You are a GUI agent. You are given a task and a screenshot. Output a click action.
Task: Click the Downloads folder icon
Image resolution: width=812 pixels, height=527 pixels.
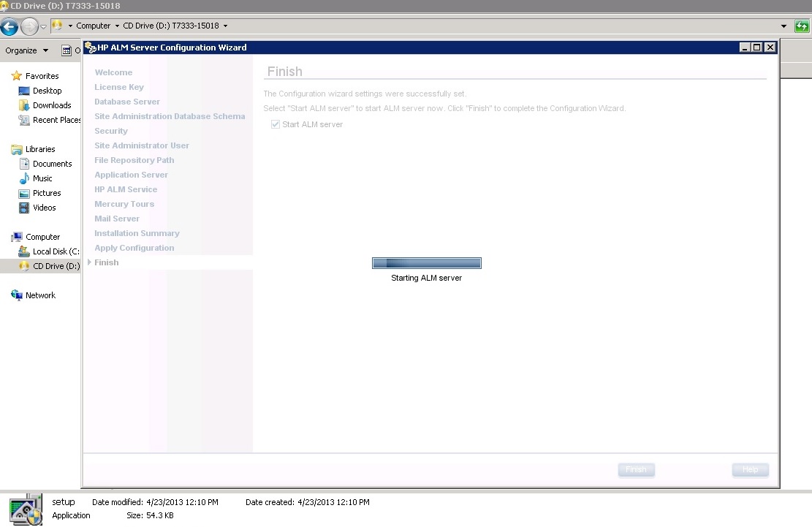[x=24, y=105]
